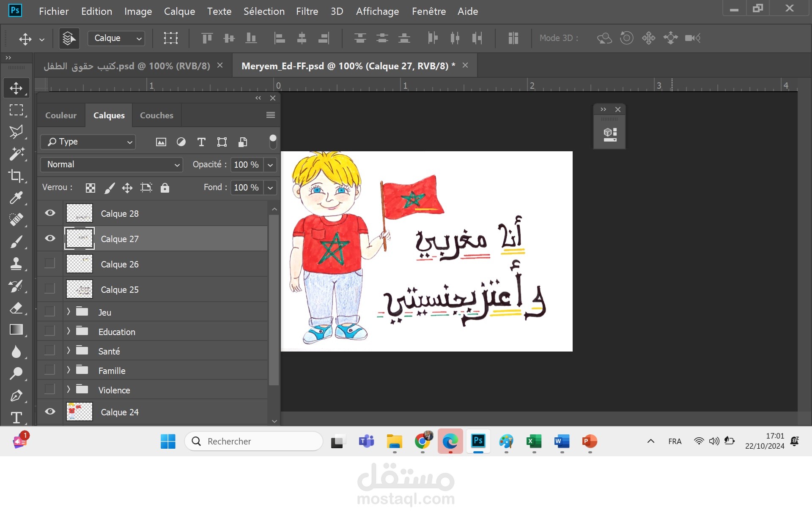Open the Filtre menu

pos(307,11)
